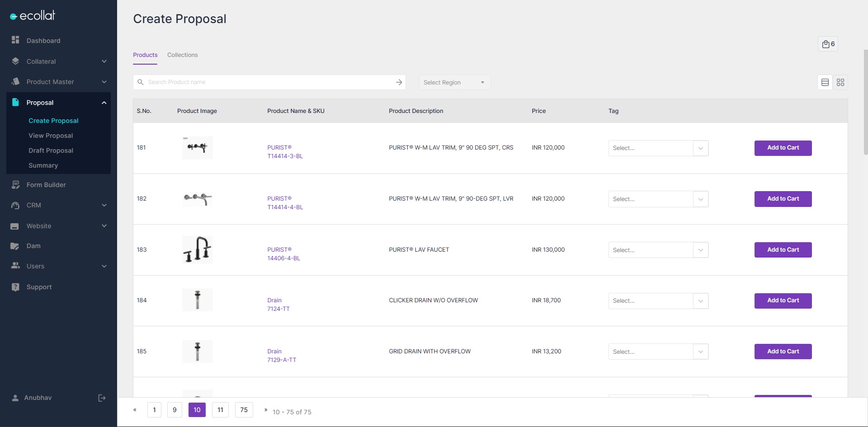Open View Proposal in sidebar submenu

(51, 136)
